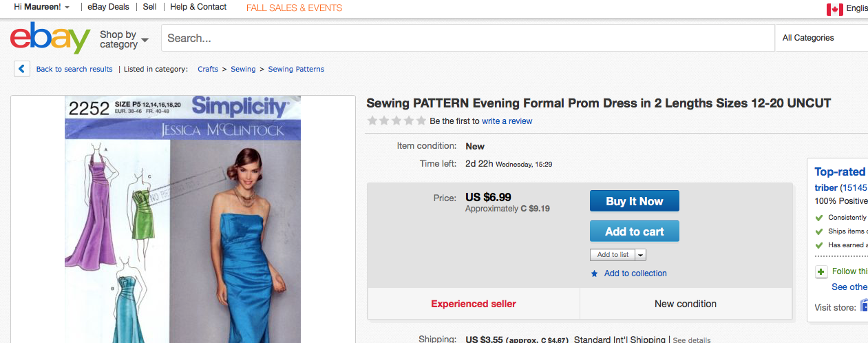
Task: Click the blue back arrow icon
Action: (x=22, y=69)
